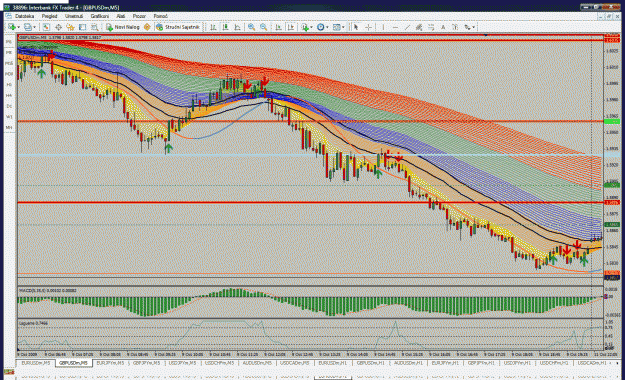Image resolution: width=625 pixels, height=380 pixels.
Task: Expand the indicators dropdown arrow
Action: click(x=311, y=27)
